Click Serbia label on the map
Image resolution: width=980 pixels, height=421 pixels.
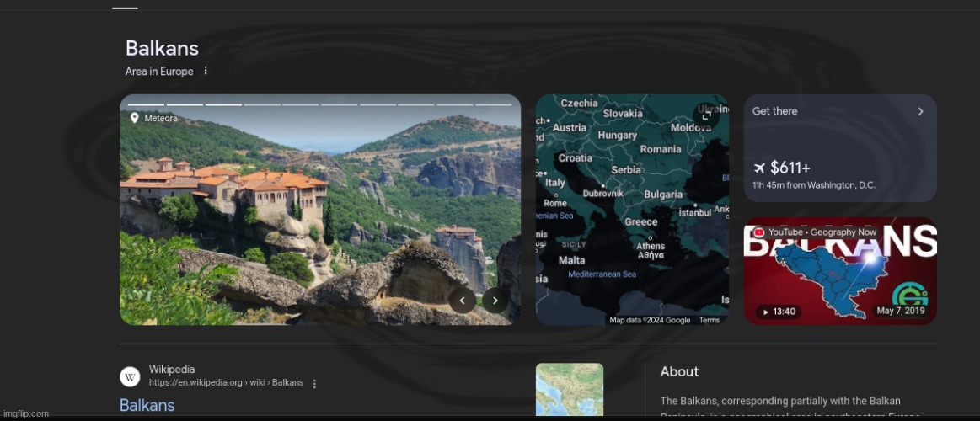pyautogui.click(x=625, y=169)
